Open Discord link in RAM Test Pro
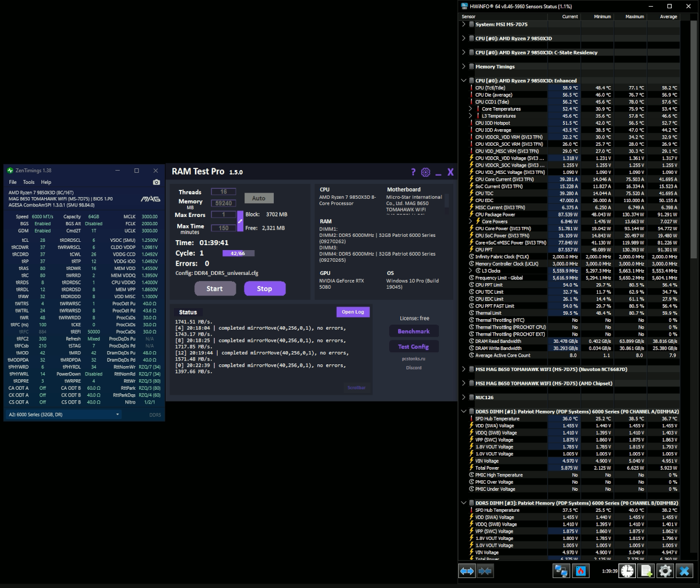The height and width of the screenshot is (588, 700). 413,368
